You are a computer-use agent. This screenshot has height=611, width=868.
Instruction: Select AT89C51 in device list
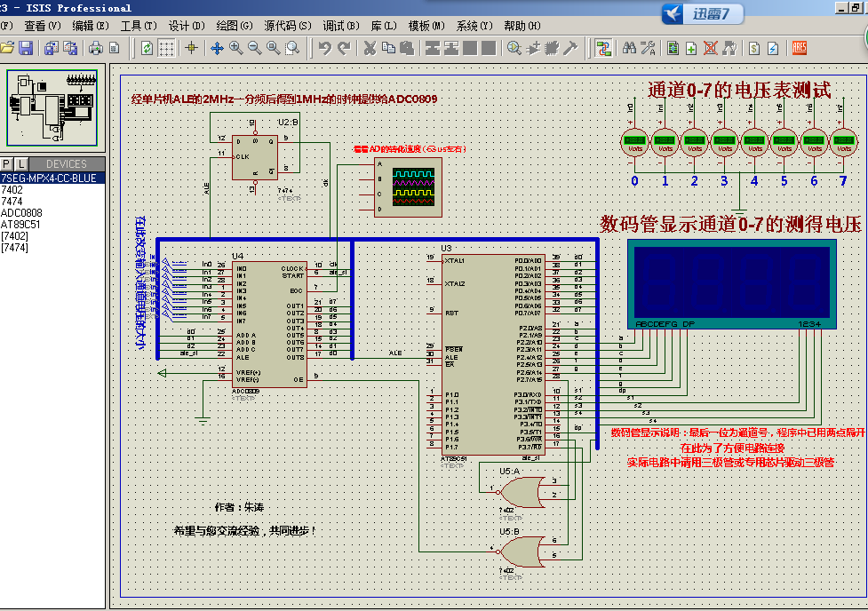tap(52, 225)
